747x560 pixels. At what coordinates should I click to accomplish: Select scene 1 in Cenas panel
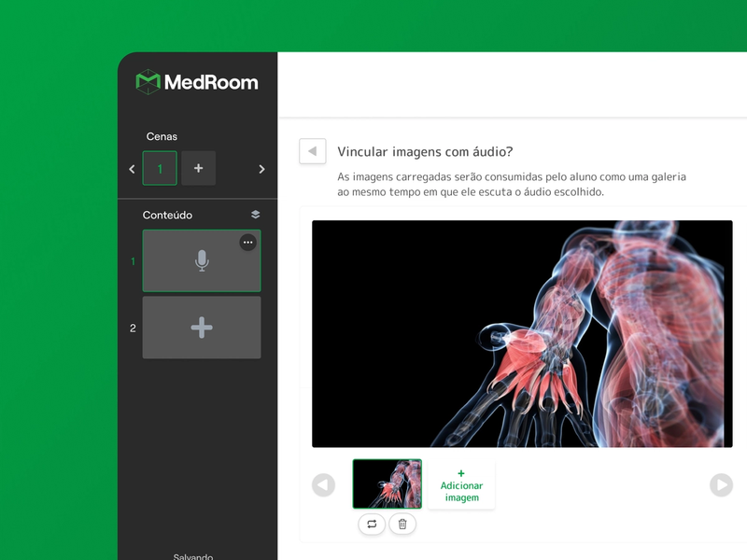point(159,169)
